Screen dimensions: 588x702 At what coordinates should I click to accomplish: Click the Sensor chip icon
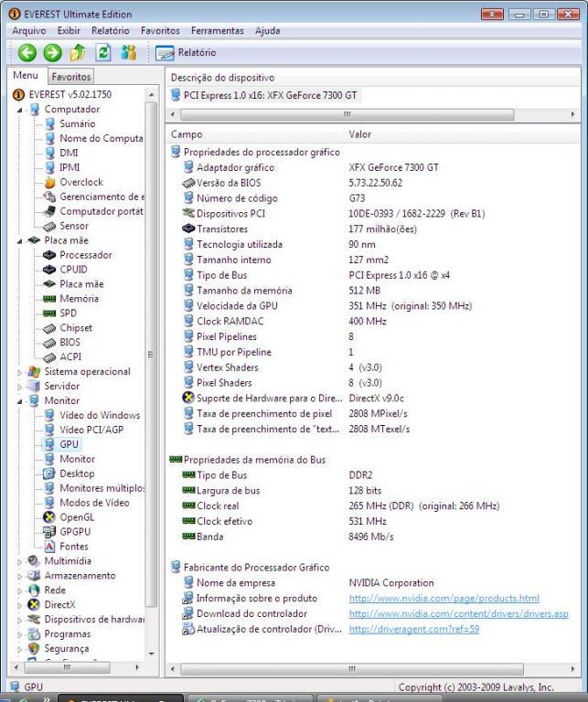pos(49,226)
